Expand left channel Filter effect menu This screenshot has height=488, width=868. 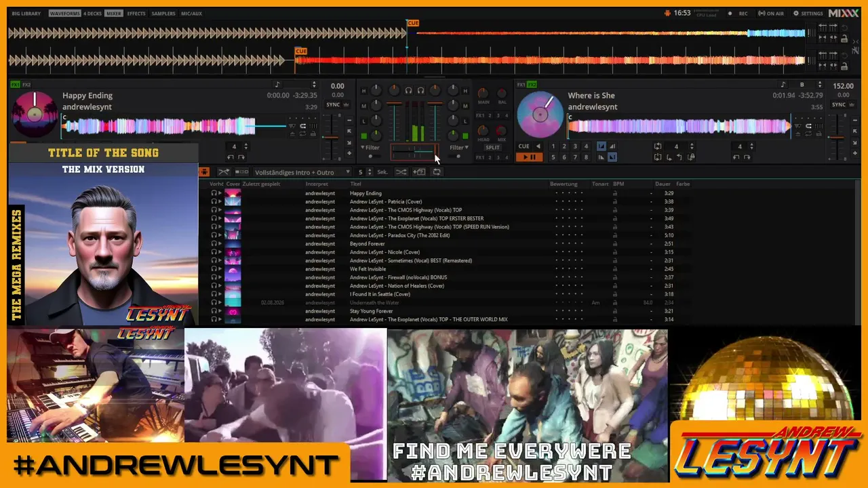(370, 147)
